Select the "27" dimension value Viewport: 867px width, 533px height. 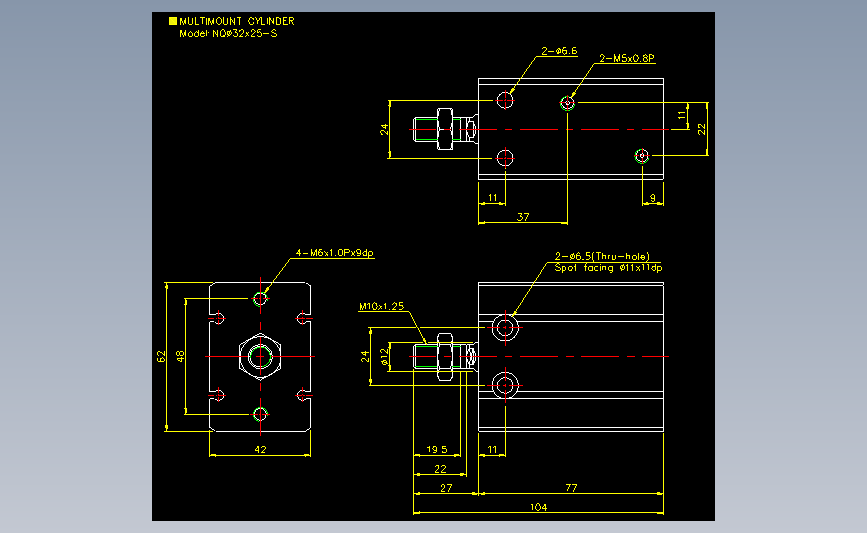click(x=446, y=488)
